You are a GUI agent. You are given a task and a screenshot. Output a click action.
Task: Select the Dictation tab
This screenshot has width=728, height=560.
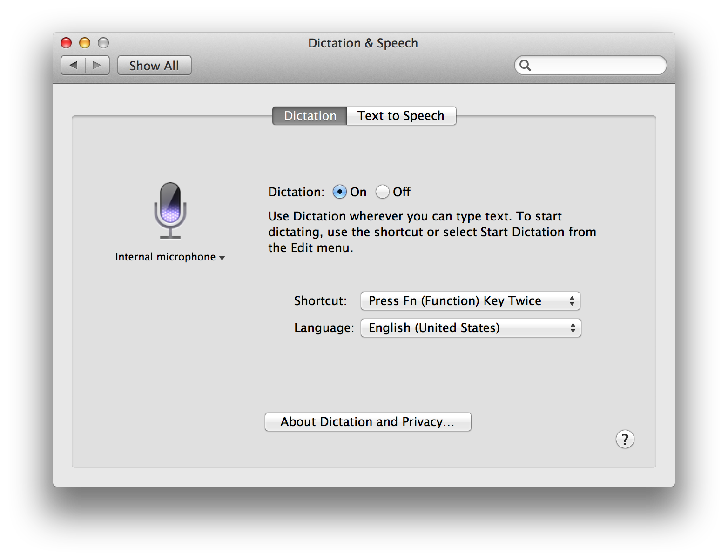[310, 116]
